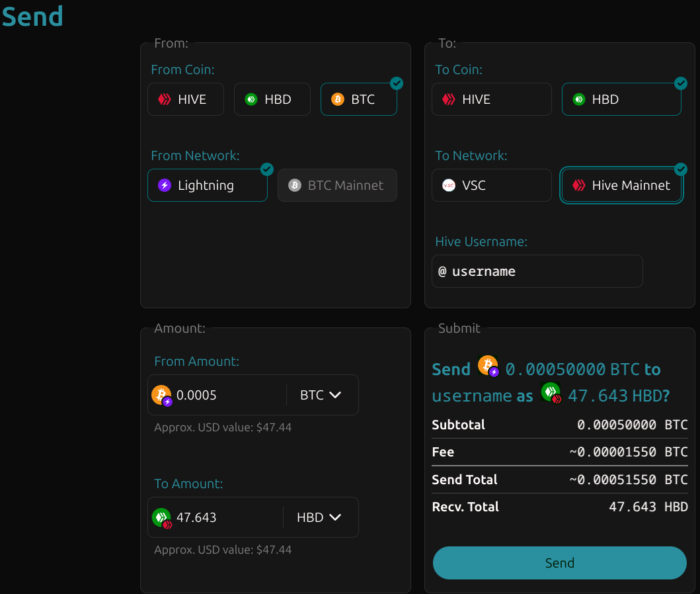The width and height of the screenshot is (700, 594).
Task: Click the purple Lightning bolt icon
Action: point(165,185)
